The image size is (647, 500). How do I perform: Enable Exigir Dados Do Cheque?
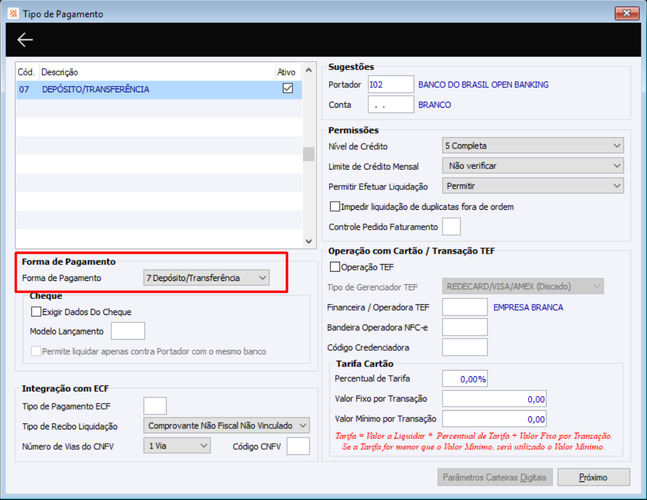pos(36,311)
